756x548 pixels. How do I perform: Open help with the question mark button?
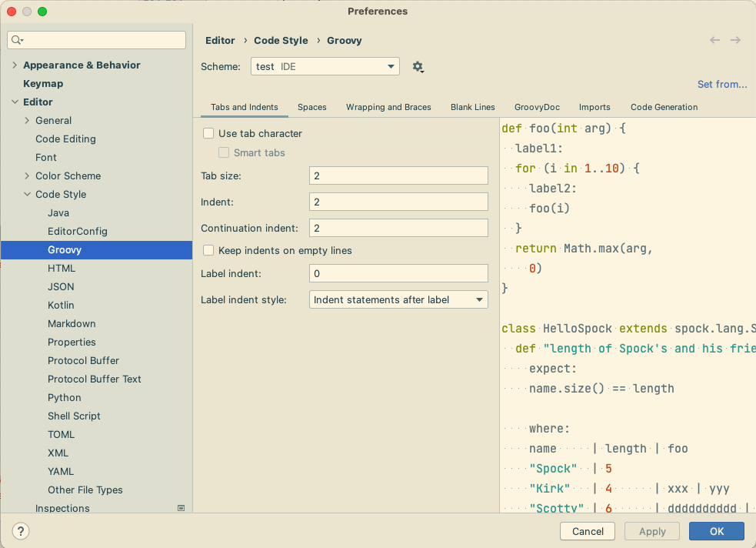pyautogui.click(x=20, y=531)
